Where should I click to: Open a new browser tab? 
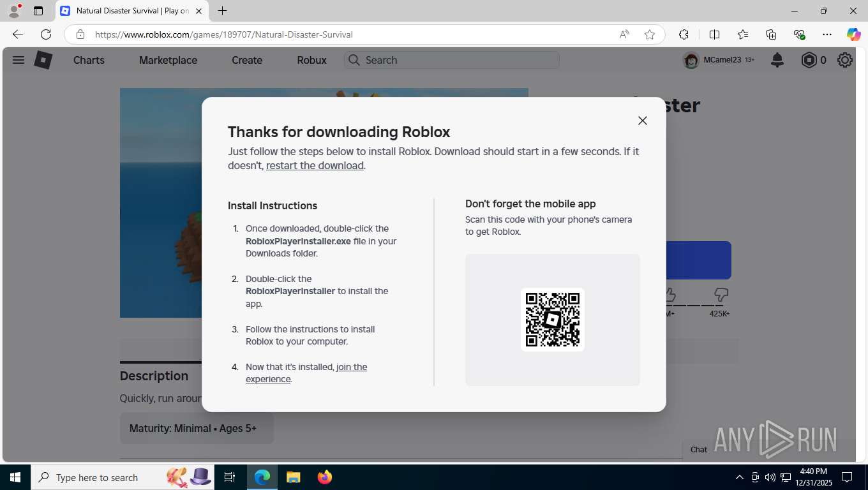coord(222,11)
